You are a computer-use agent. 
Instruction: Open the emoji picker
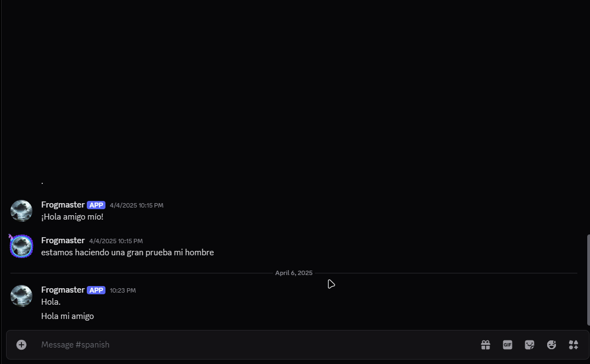(x=552, y=345)
